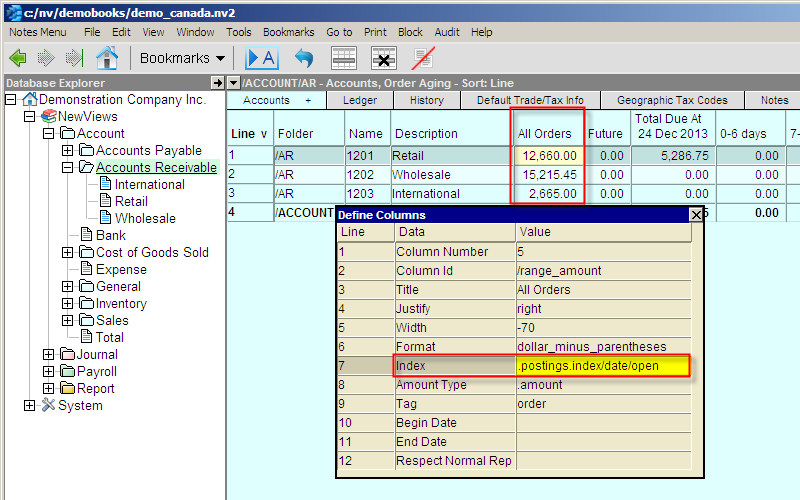Click the play-A toolbar icon
The height and width of the screenshot is (500, 800).
coord(262,58)
